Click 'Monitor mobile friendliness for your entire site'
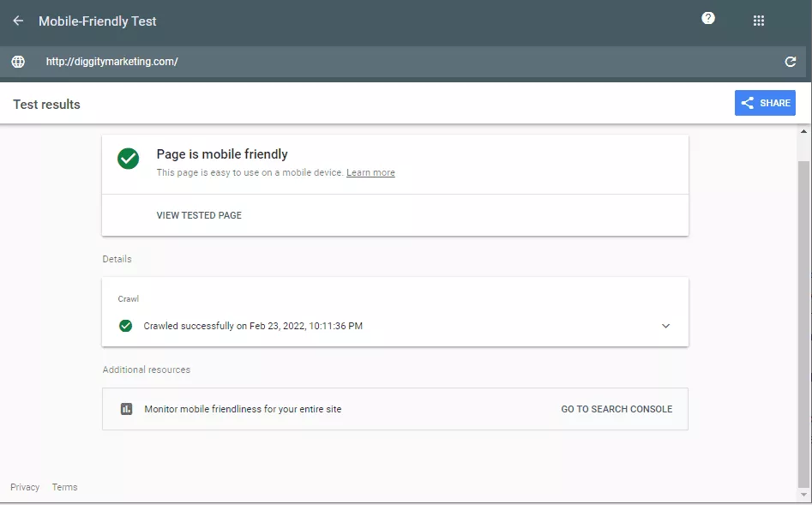The image size is (812, 505). click(x=243, y=409)
